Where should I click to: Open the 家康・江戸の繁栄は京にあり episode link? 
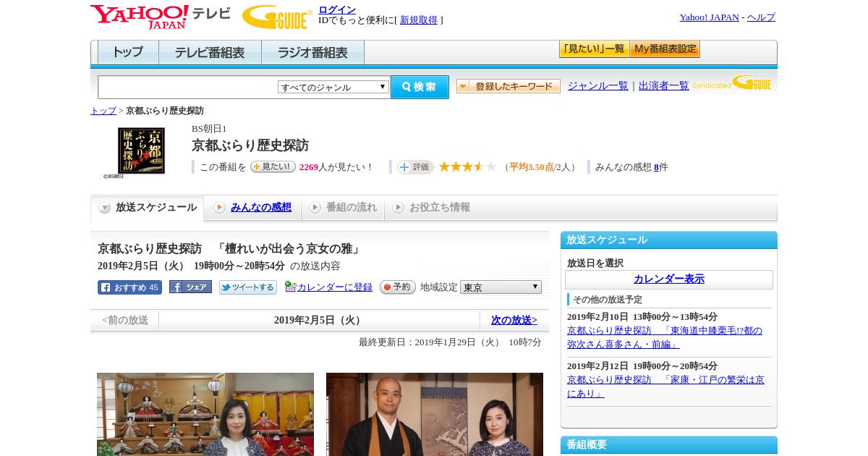[x=665, y=387]
